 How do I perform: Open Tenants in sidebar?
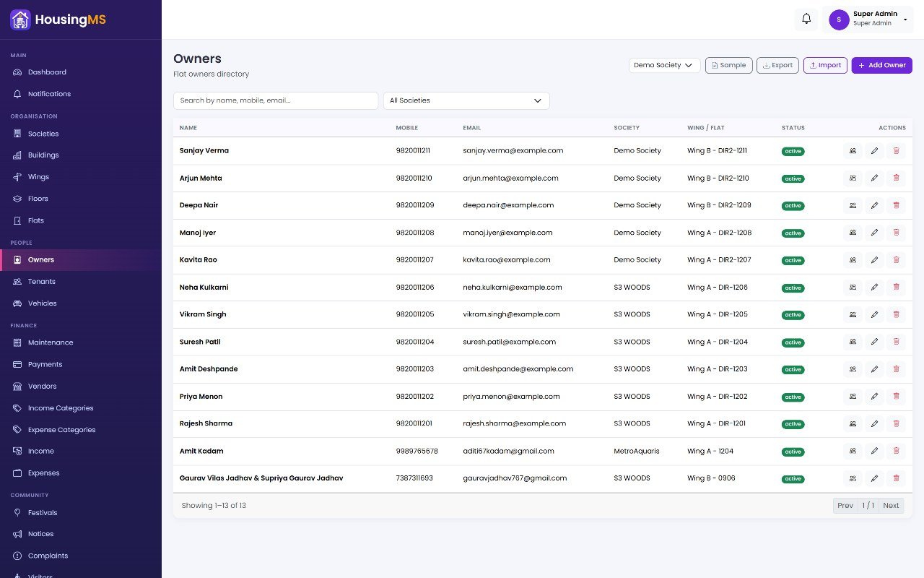coord(81,282)
